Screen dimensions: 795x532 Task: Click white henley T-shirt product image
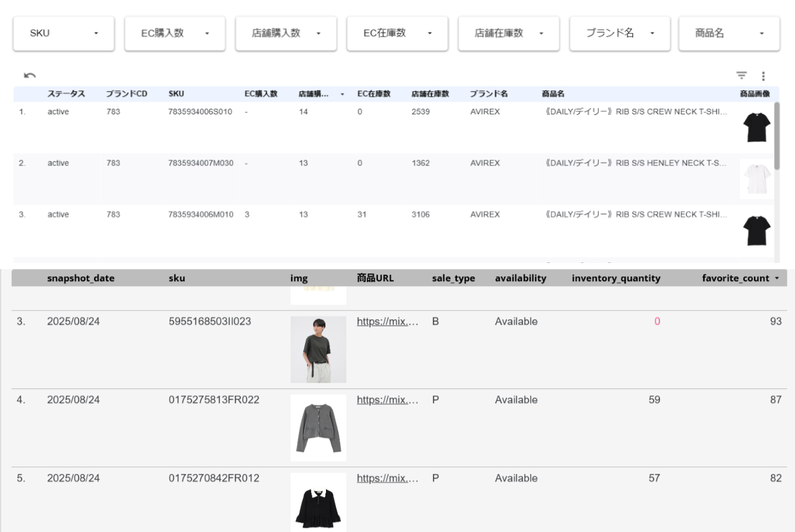756,179
